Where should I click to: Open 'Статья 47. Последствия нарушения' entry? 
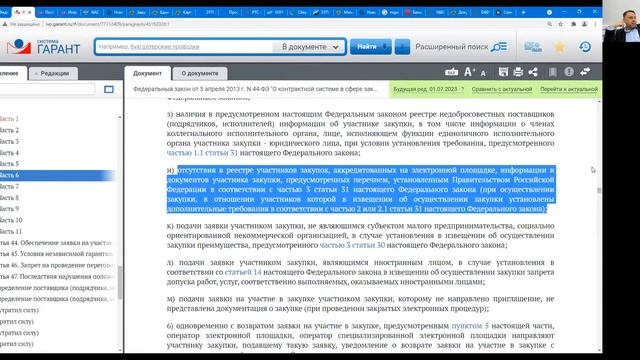click(56, 276)
